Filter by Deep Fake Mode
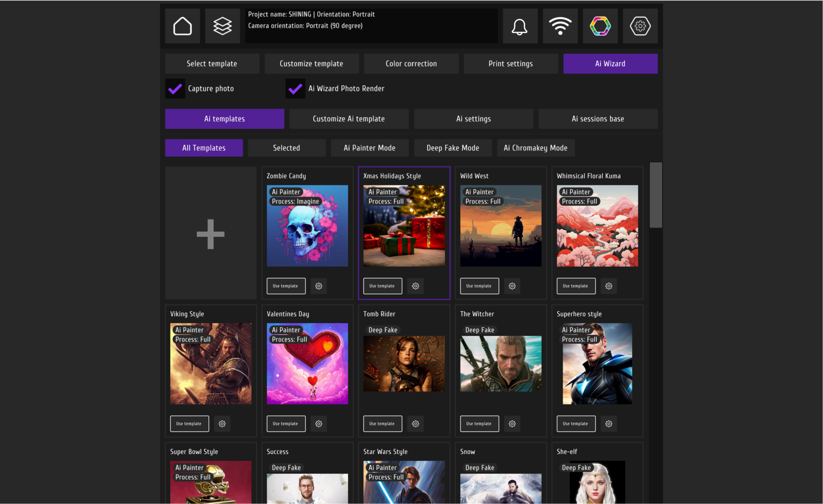The image size is (823, 504). coord(453,148)
